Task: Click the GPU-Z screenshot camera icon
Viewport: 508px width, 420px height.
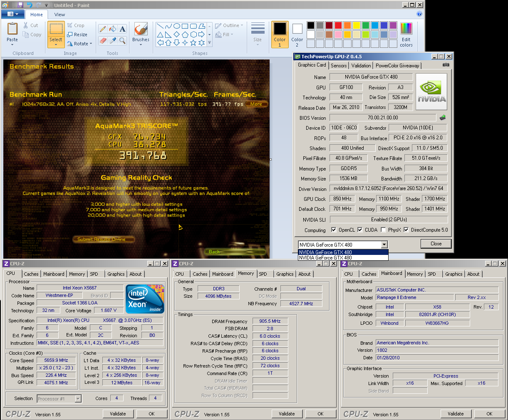Action: (446, 65)
